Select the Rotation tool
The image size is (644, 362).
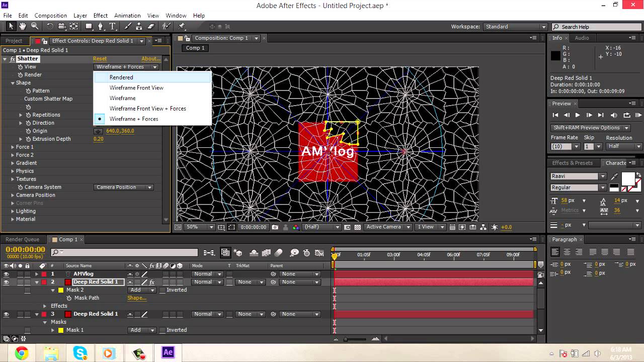[50, 27]
